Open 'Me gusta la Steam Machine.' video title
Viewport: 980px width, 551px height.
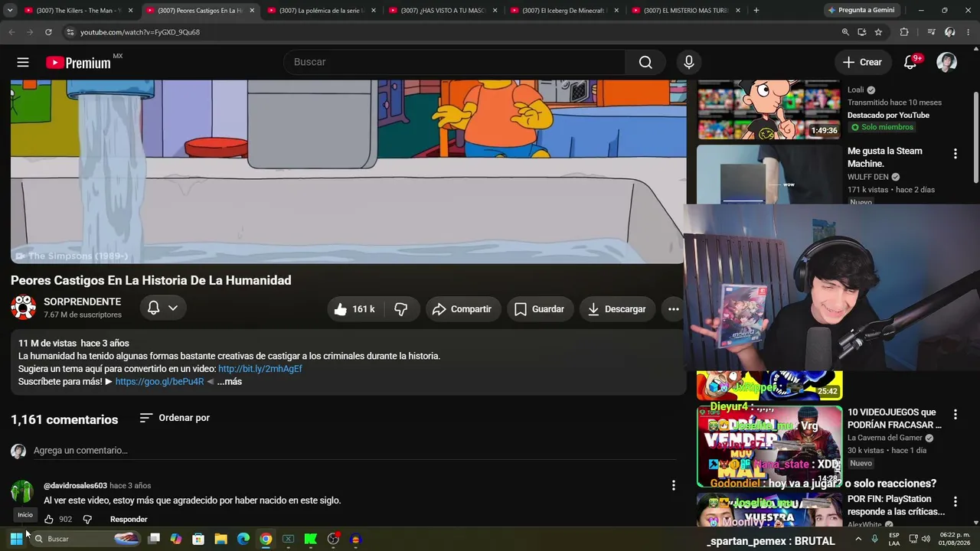tap(884, 157)
